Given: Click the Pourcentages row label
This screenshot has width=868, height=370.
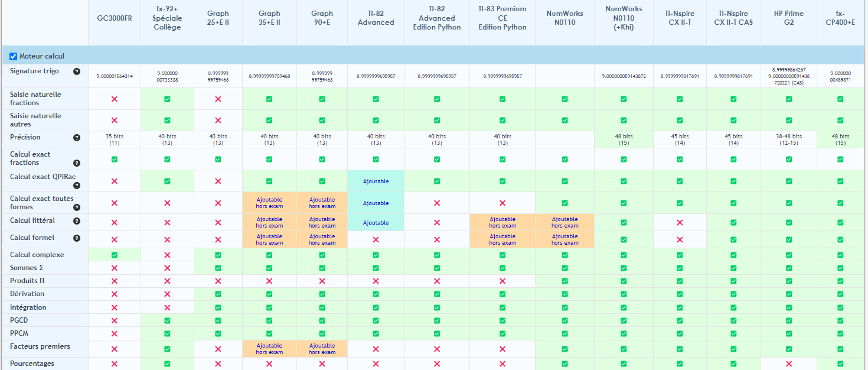Looking at the screenshot, I should pos(32,363).
